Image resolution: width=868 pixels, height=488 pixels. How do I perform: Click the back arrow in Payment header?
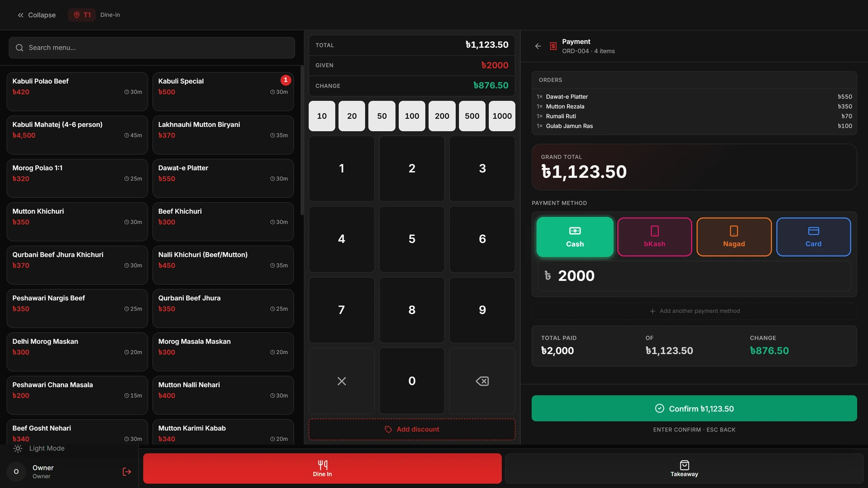coord(538,46)
